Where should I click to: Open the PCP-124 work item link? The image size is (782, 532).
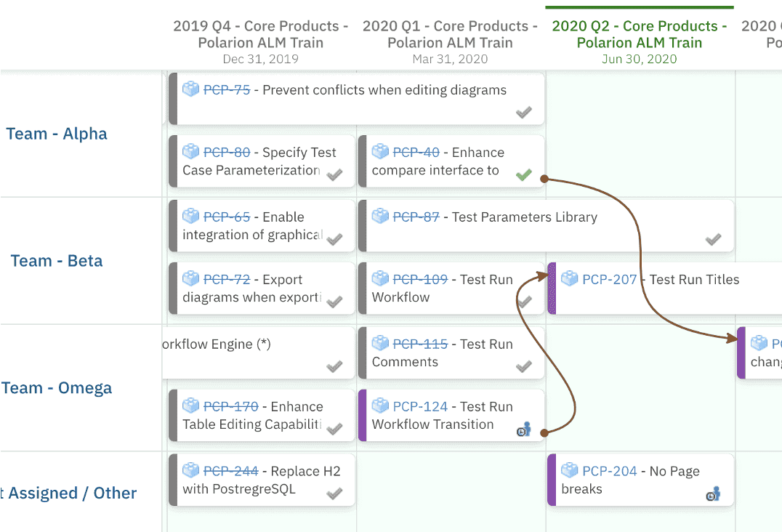point(420,406)
